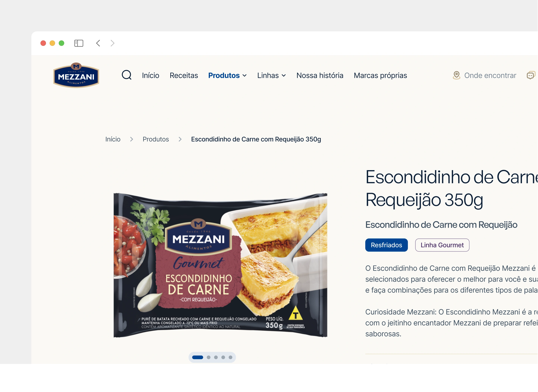Open the Mezzani logo home link
This screenshot has width=538, height=392.
[76, 75]
